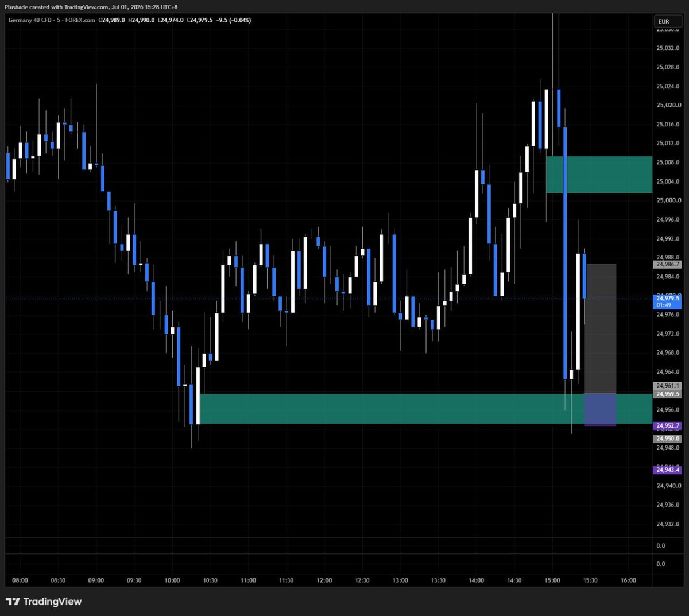Viewport: 689px width, 616px height.
Task: Click the 11:00 time axis label
Action: [x=248, y=580]
